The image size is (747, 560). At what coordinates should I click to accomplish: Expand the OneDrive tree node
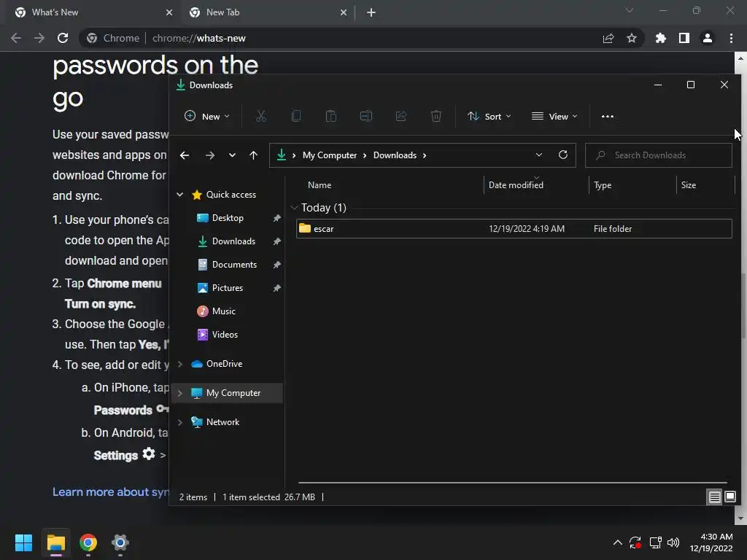coord(180,365)
